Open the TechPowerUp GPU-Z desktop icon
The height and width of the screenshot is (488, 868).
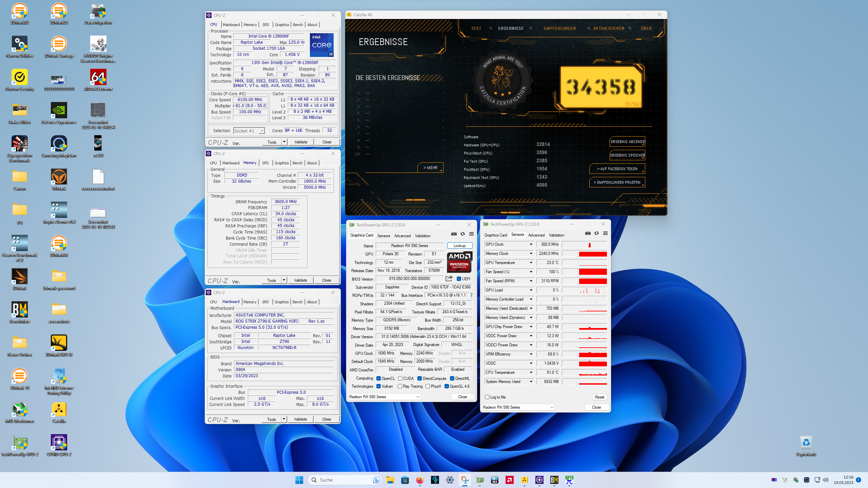pos(19,445)
